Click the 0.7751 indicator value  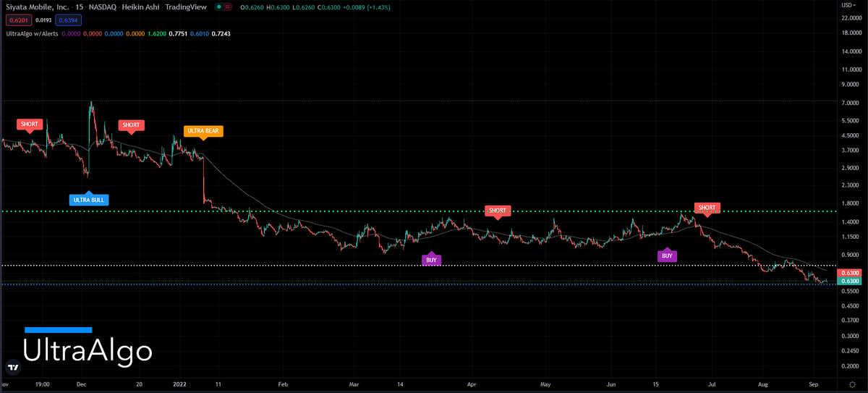tap(178, 33)
